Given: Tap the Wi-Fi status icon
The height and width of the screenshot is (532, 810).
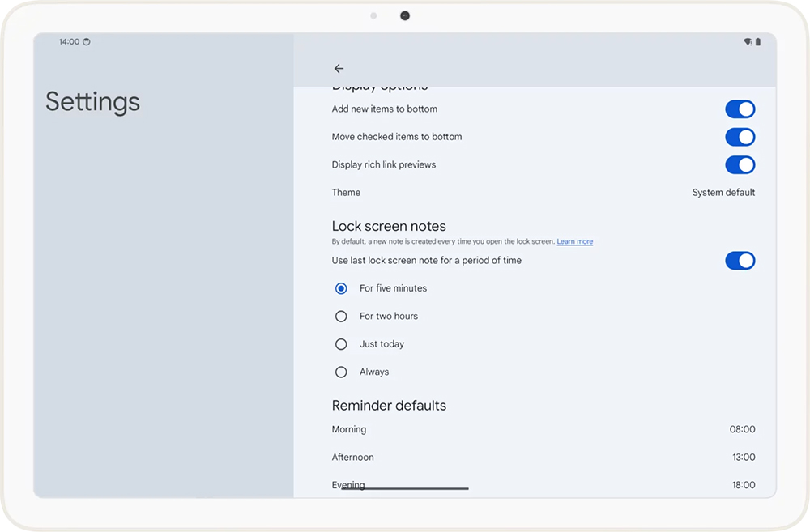Looking at the screenshot, I should [x=747, y=42].
